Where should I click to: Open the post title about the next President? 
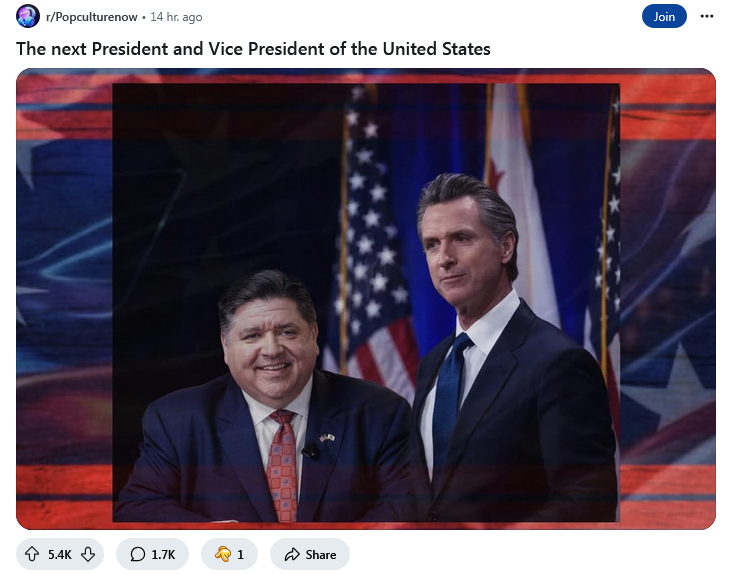(x=253, y=49)
